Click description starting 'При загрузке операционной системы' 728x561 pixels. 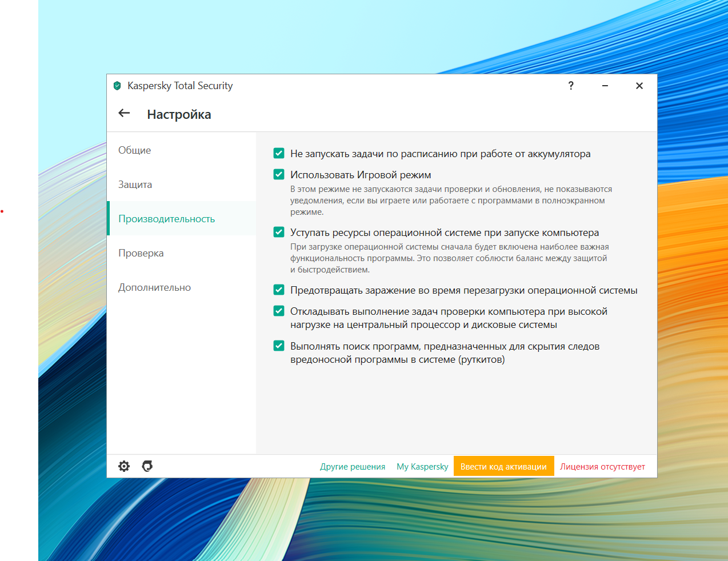coord(450,258)
